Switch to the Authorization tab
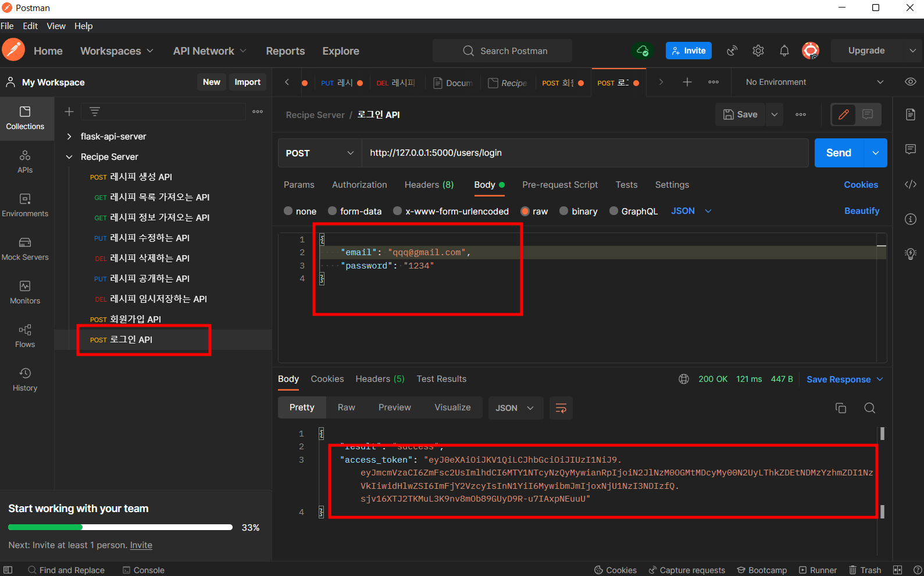 [359, 185]
